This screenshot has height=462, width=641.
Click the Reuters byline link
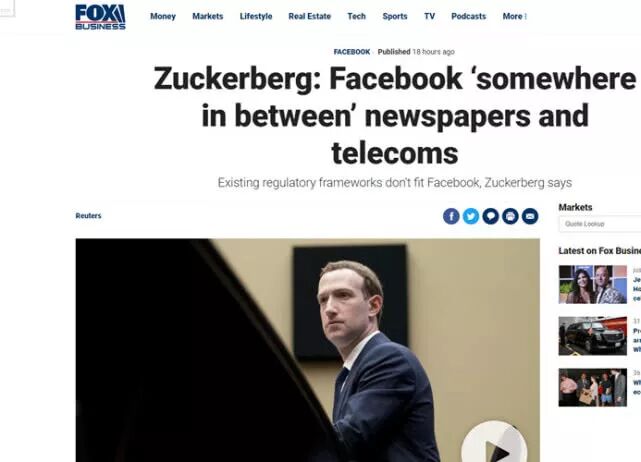(88, 215)
